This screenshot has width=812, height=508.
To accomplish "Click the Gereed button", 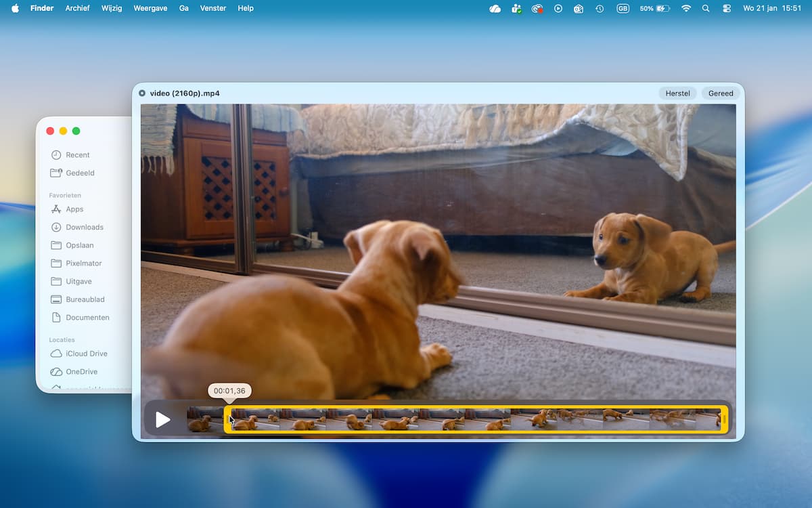I will (721, 93).
